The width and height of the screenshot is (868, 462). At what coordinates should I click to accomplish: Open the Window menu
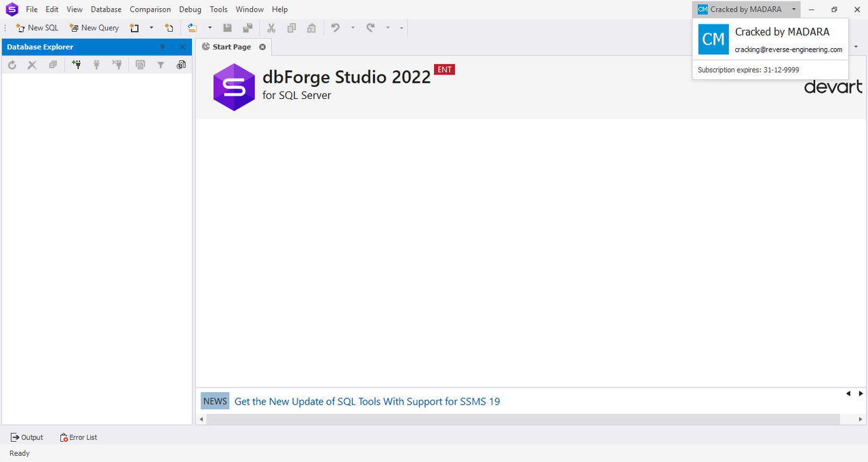(x=250, y=9)
